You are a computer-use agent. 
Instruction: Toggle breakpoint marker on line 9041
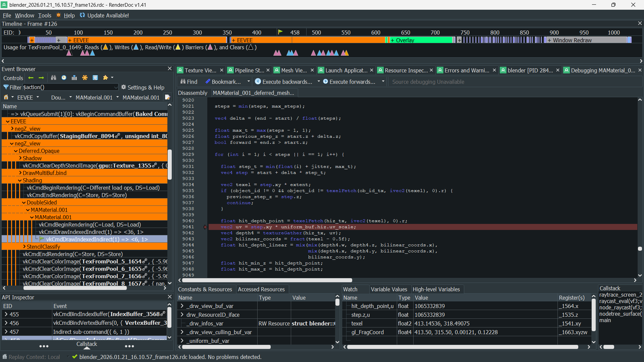click(205, 227)
